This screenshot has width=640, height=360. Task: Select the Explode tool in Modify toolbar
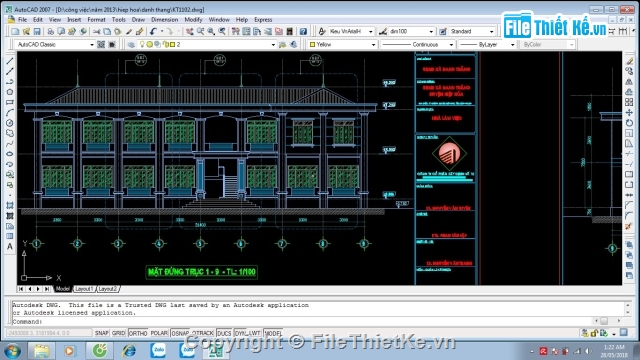pos(629,226)
